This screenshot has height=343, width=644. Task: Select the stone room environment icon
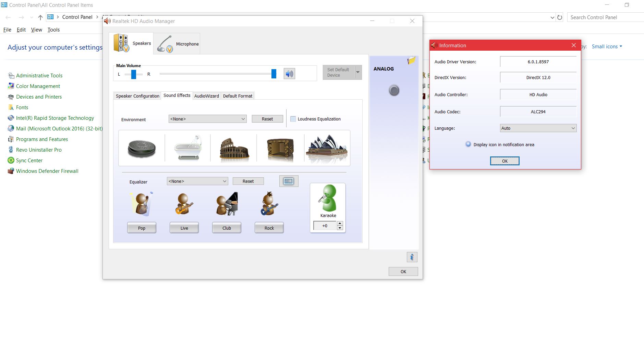coord(280,149)
